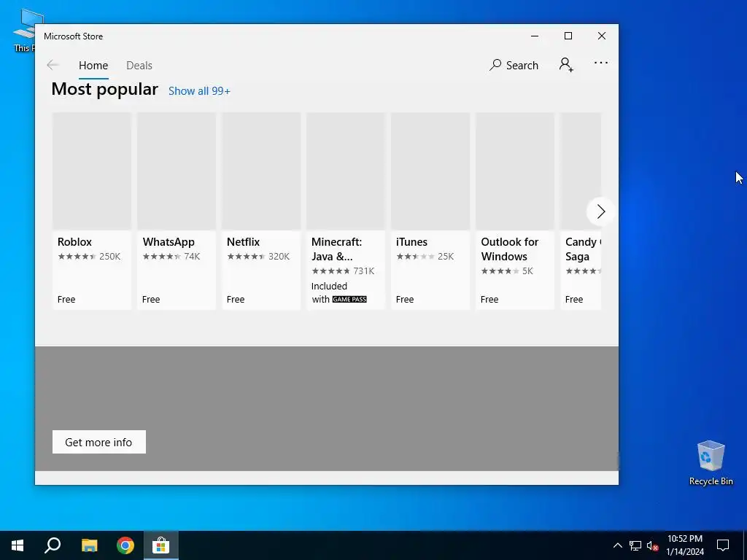
Task: Switch to the Deals tab
Action: coord(139,65)
